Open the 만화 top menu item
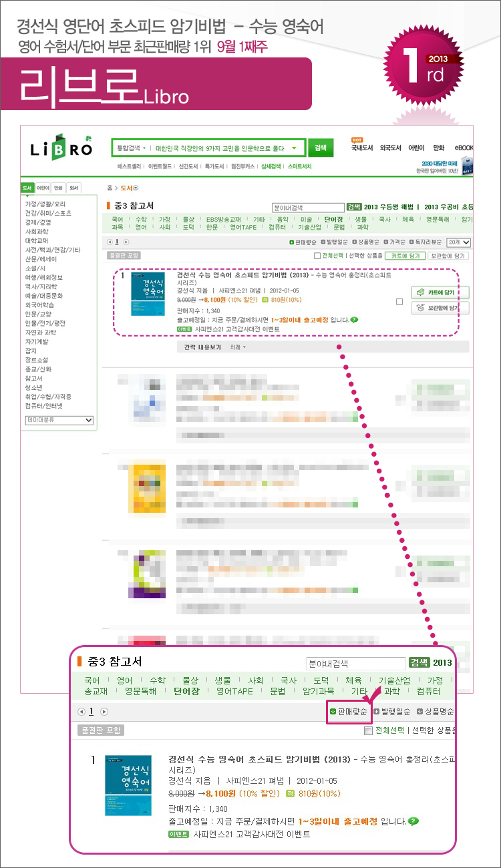Screen dimensions: 501x868 point(439,148)
